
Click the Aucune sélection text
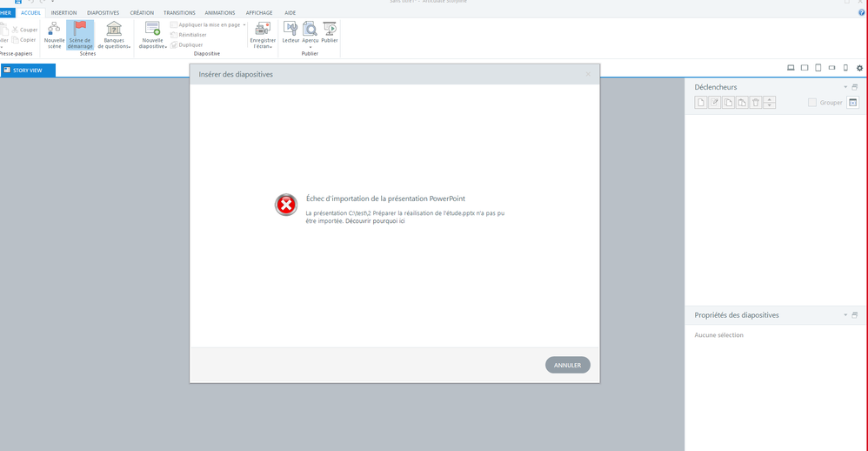718,335
